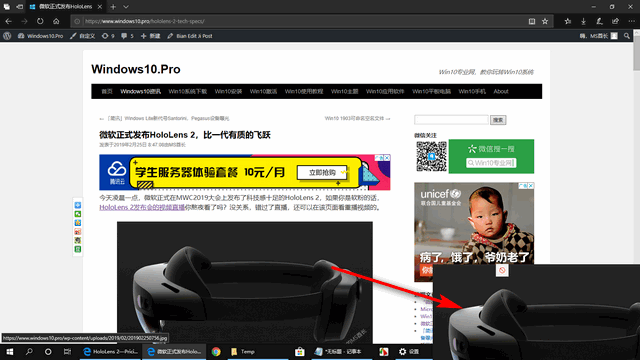Click the Add notes pen icon
The image size is (640, 360).
pos(599,21)
